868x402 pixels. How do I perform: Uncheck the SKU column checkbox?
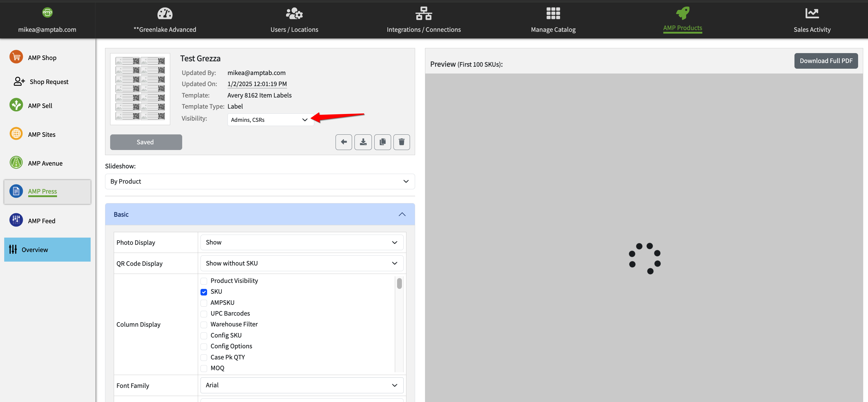204,292
